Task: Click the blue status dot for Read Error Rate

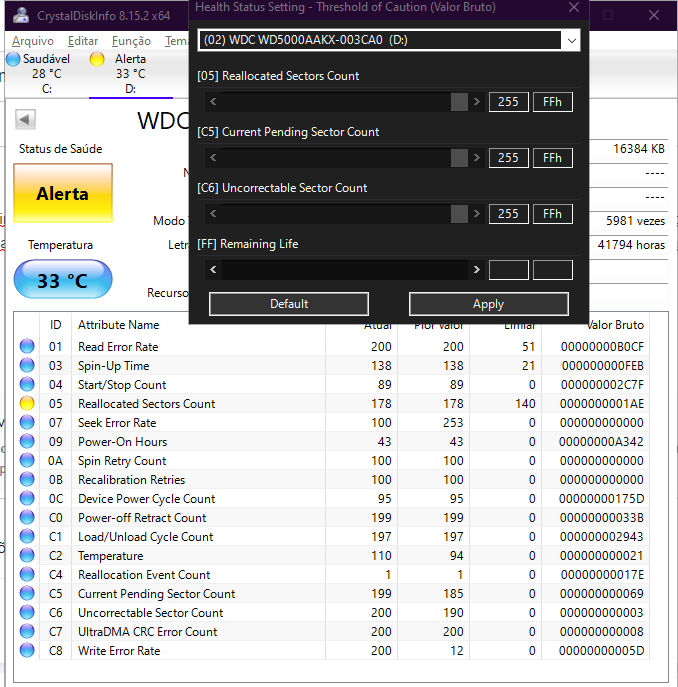Action: [x=27, y=346]
